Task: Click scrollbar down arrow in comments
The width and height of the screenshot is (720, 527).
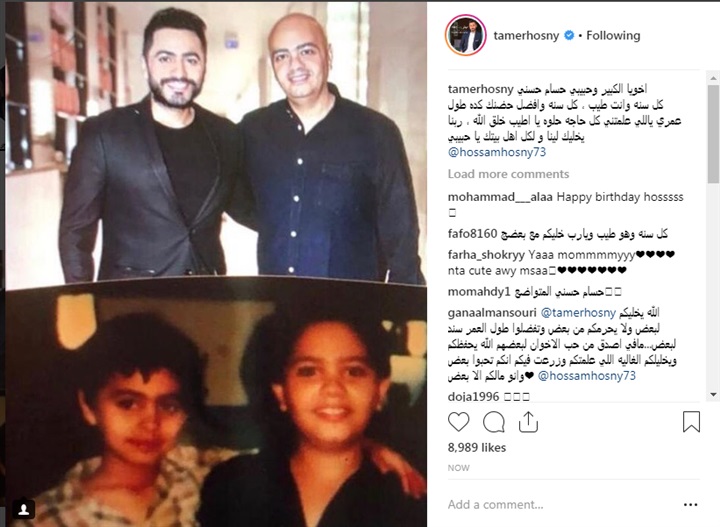Action: (x=713, y=394)
